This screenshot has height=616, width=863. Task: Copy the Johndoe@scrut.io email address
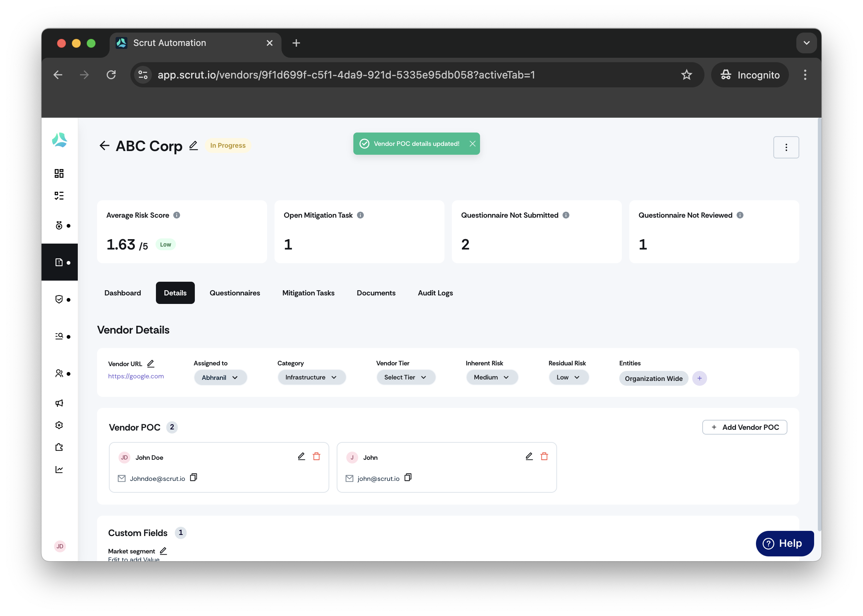(194, 477)
